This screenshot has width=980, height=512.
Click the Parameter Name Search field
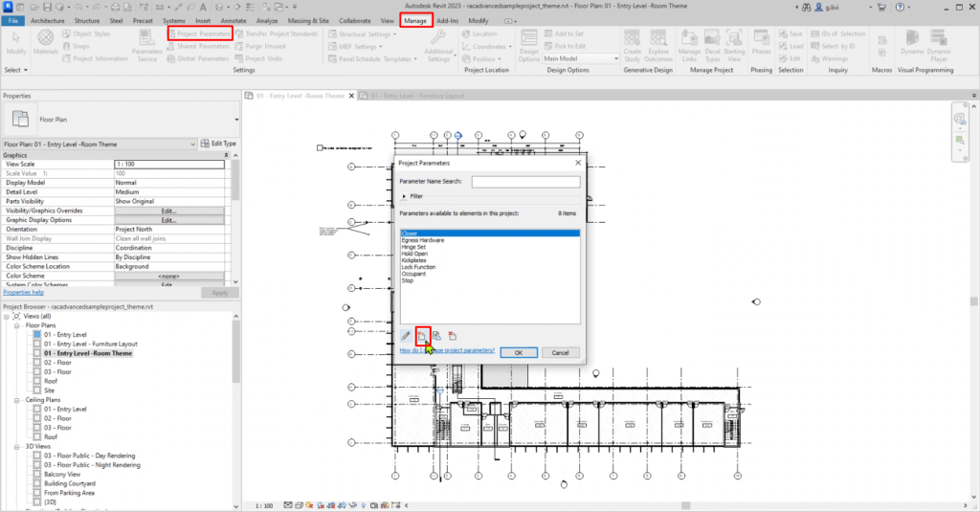pyautogui.click(x=525, y=181)
